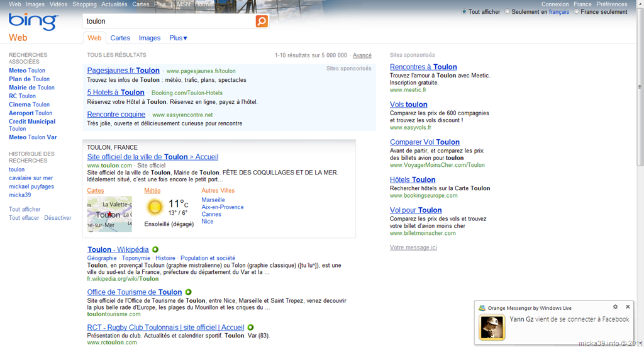Screen dimensions: 644x347
Task: Open the 5 Hotels à Toulon result
Action: pos(116,92)
